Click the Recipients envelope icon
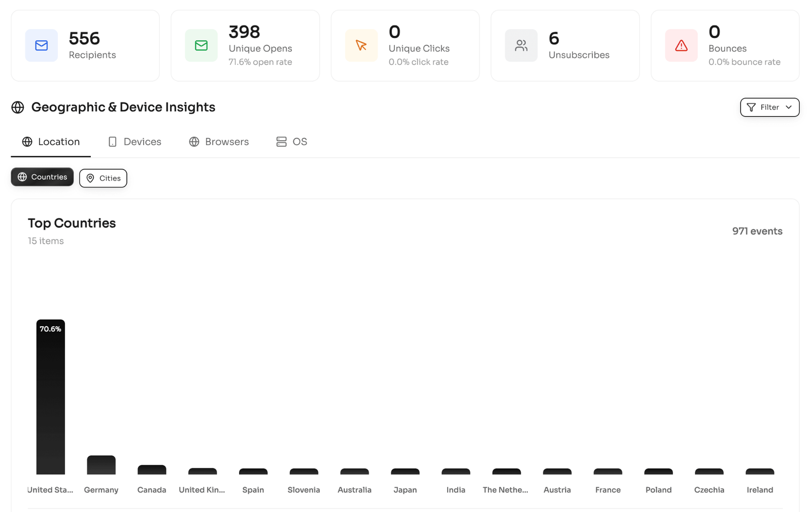Viewport: 812px width, 512px height. [41, 45]
